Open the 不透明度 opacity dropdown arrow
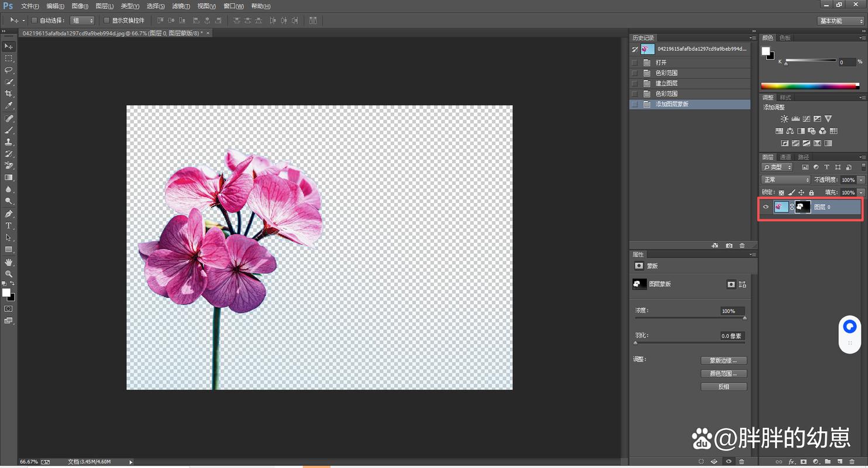Viewport: 868px width, 468px height. pyautogui.click(x=861, y=180)
